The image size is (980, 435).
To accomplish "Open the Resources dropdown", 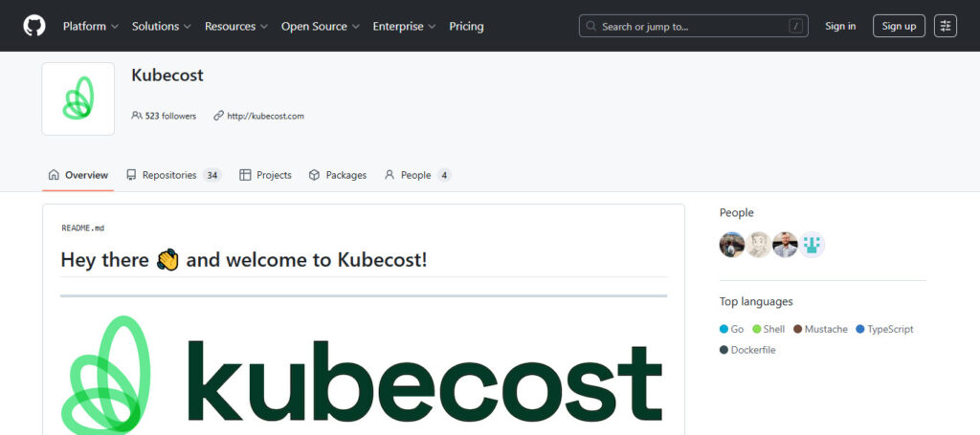I will (236, 26).
